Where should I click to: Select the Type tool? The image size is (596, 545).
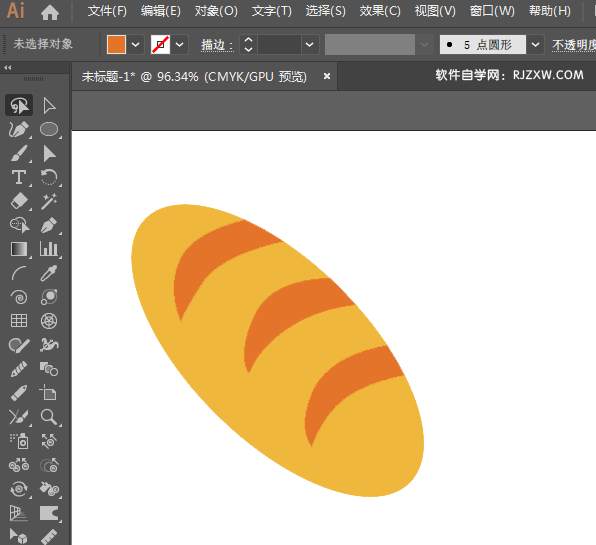click(x=19, y=177)
